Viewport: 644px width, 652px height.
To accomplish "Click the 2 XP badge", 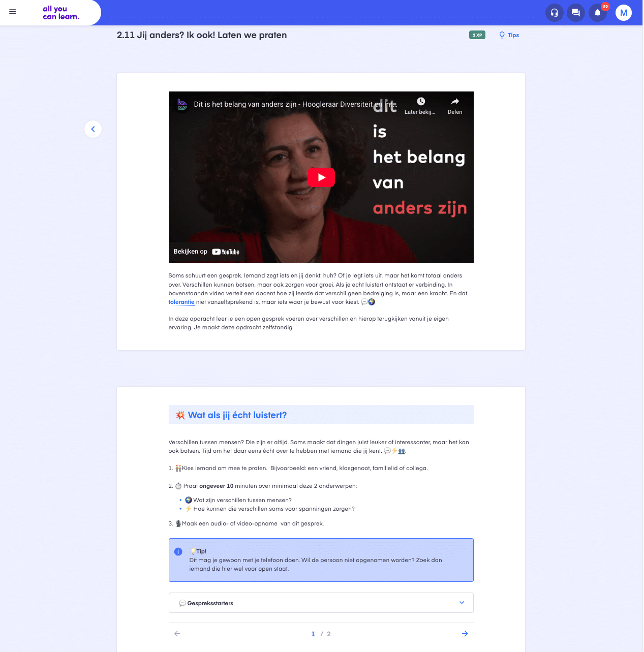I will [477, 35].
